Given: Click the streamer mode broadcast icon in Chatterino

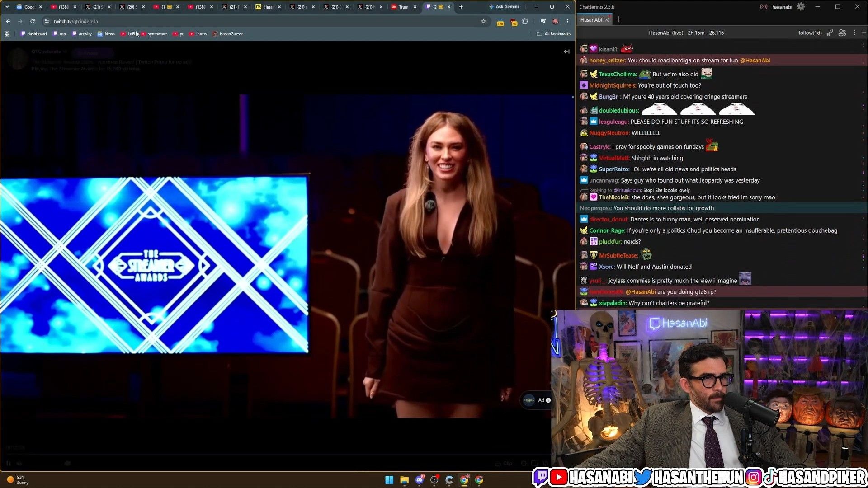Looking at the screenshot, I should coord(764,7).
